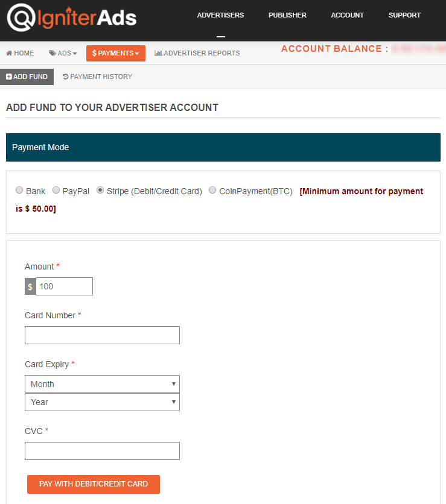This screenshot has width=446, height=504.
Task: Click the IgniterAds logo icon
Action: (21, 17)
